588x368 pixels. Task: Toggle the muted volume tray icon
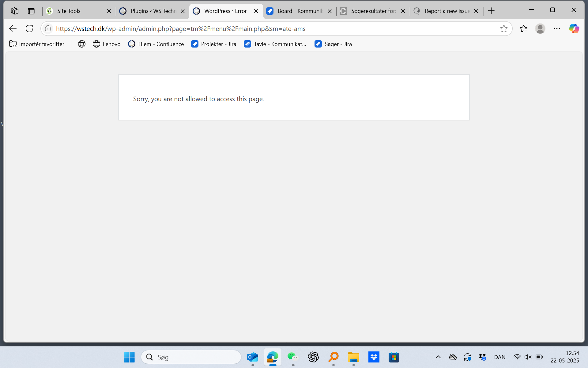528,357
